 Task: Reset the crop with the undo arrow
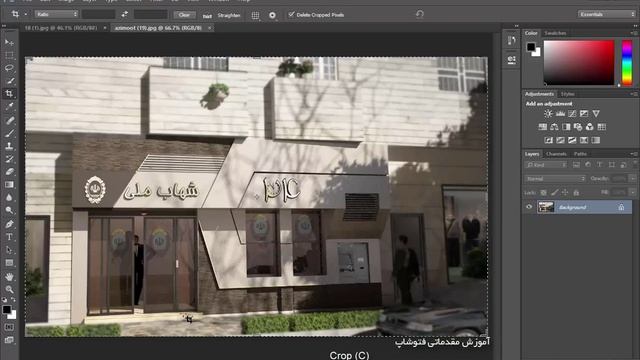pos(420,14)
